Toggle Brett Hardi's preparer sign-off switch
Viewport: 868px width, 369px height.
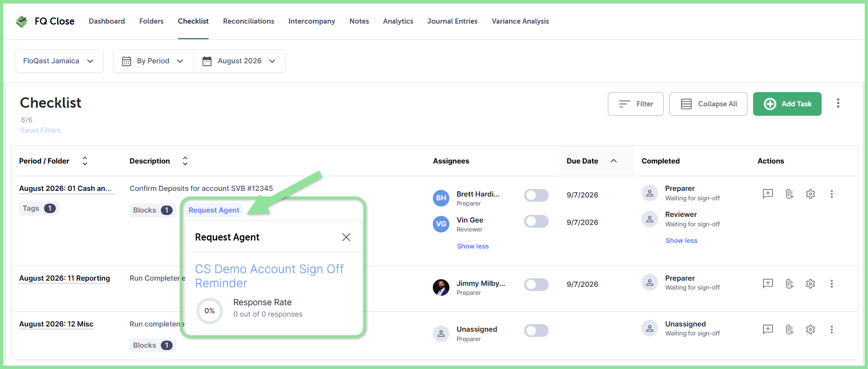(536, 195)
